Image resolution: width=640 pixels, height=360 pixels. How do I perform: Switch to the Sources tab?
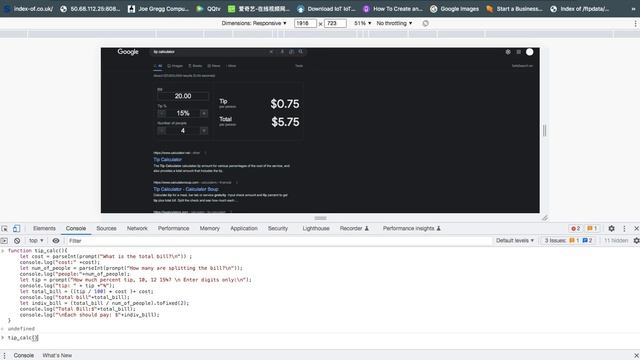click(106, 229)
